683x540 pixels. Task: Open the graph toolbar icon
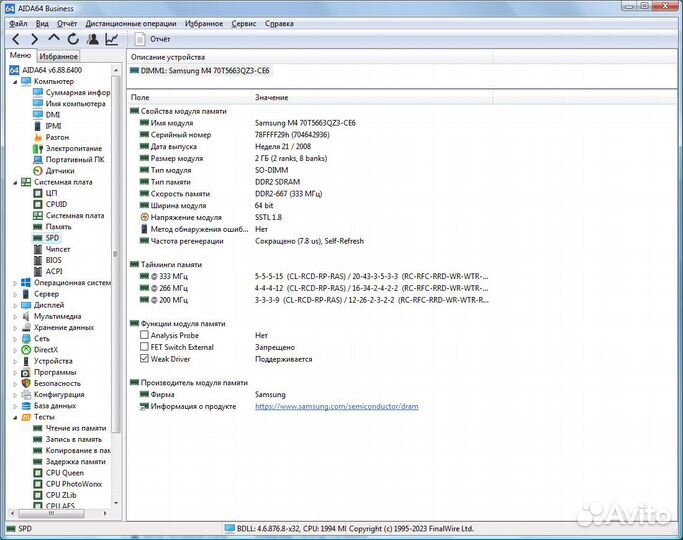[x=112, y=39]
